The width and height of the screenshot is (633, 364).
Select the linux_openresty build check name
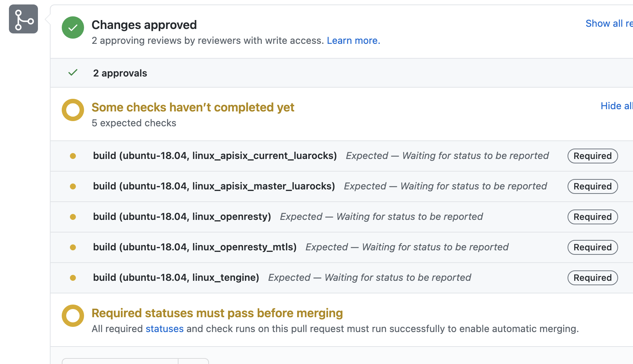coord(182,217)
